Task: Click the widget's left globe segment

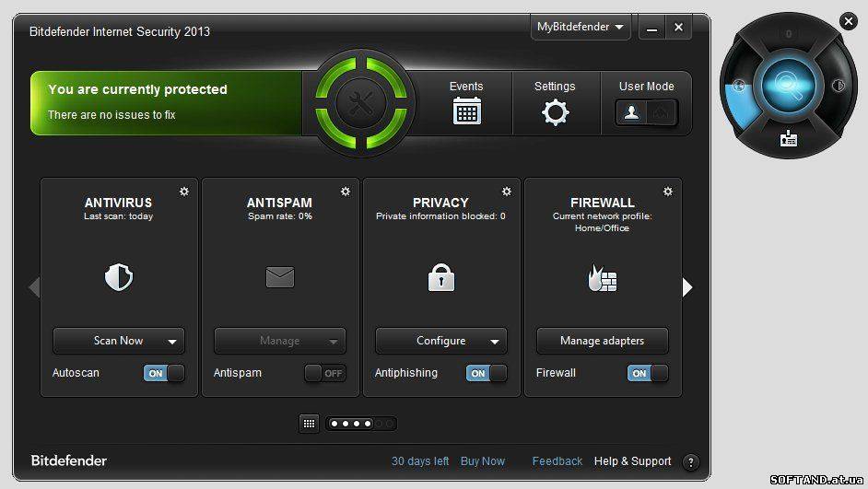Action: coord(739,86)
